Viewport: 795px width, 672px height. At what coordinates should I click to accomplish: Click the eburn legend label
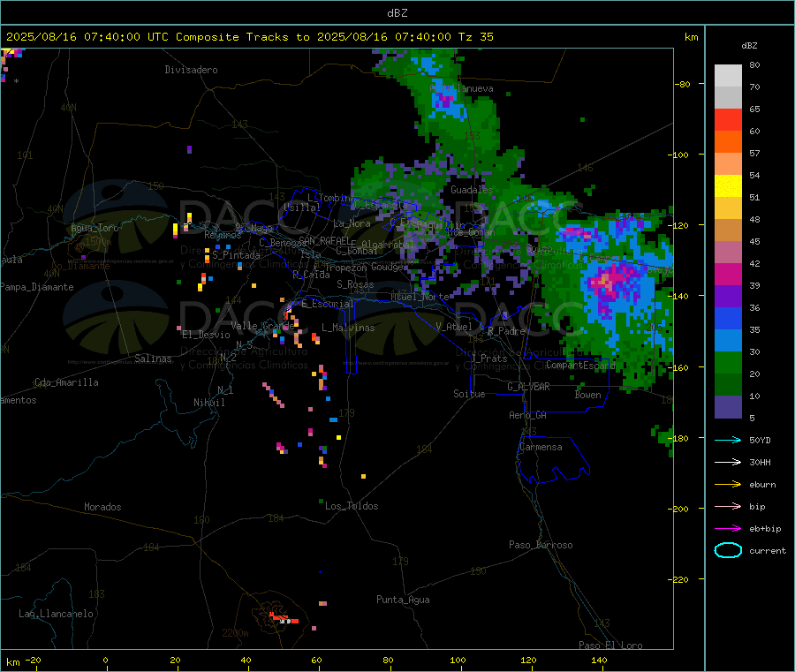[762, 485]
